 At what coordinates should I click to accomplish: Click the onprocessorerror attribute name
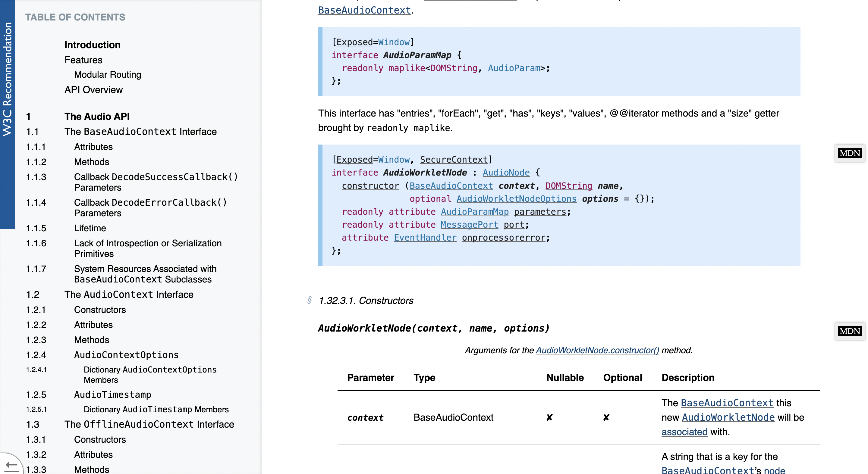pyautogui.click(x=503, y=238)
